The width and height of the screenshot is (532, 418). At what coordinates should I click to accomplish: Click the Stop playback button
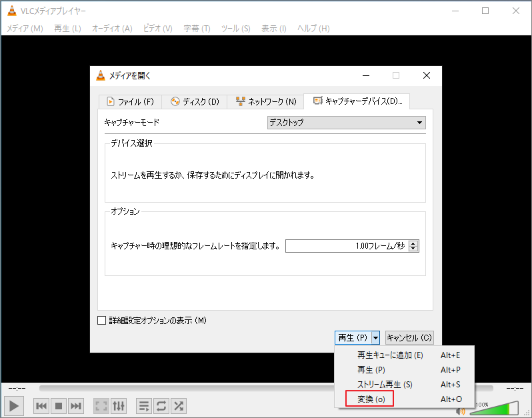point(59,406)
